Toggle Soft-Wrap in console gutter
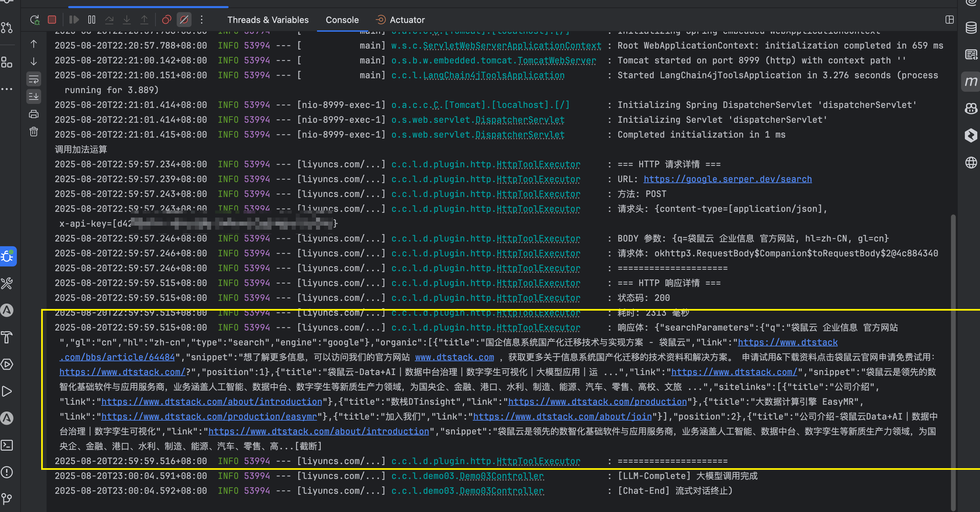The height and width of the screenshot is (512, 980). [34, 80]
